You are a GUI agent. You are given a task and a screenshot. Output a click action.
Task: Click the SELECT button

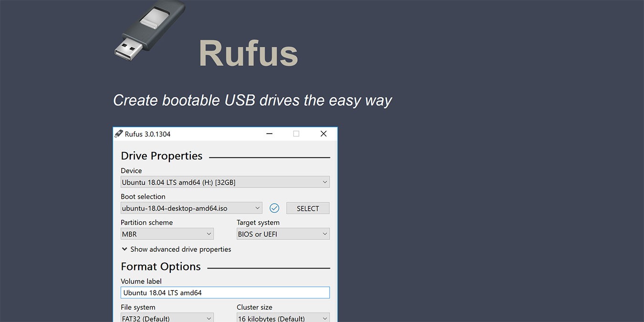pos(308,208)
